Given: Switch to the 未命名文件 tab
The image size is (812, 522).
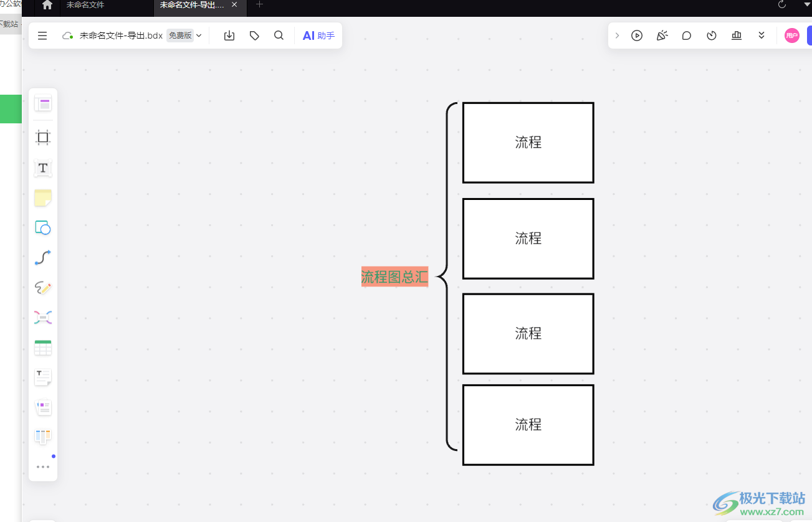Looking at the screenshot, I should click(85, 5).
